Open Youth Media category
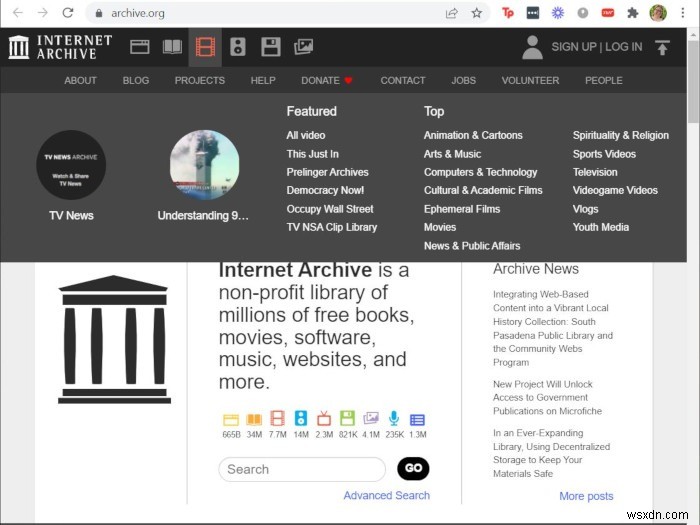The width and height of the screenshot is (700, 525). click(600, 227)
